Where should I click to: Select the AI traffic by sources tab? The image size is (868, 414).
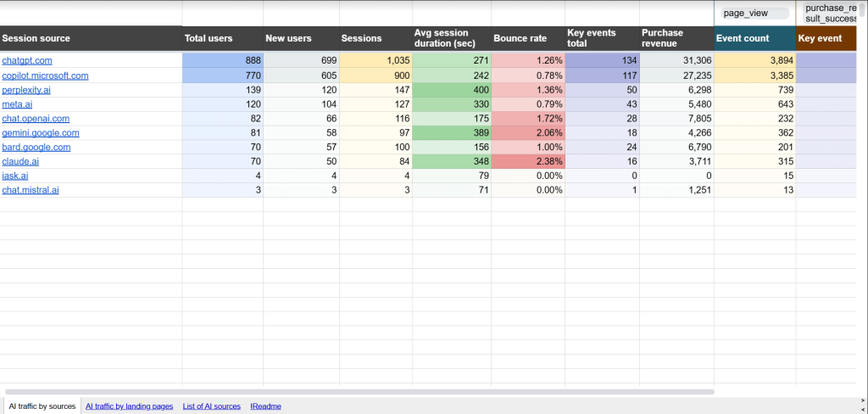pos(42,406)
